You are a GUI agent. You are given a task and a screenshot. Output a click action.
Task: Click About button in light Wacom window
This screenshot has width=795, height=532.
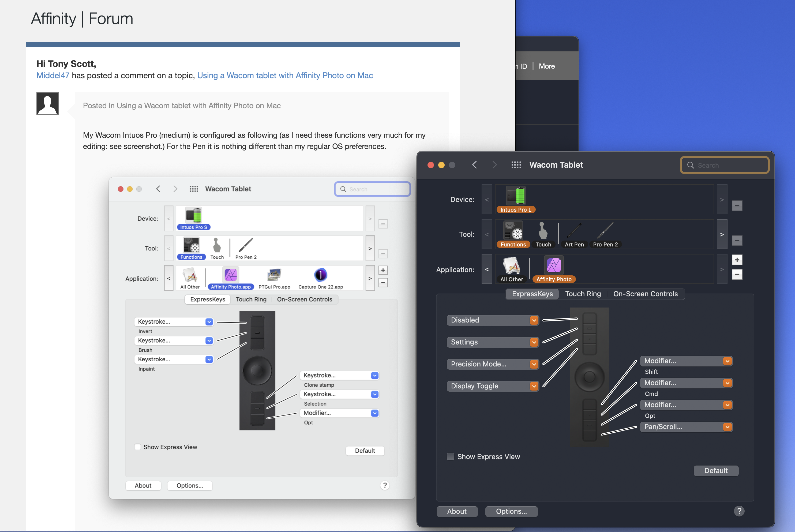[x=143, y=485]
